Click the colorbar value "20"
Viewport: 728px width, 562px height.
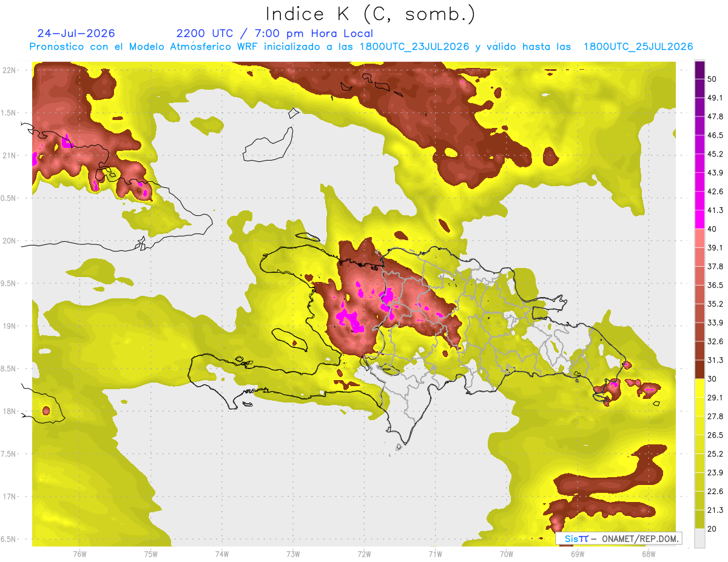point(712,528)
